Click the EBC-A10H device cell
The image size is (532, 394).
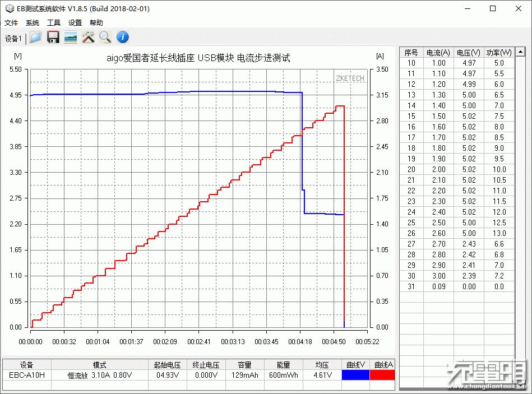point(27,375)
